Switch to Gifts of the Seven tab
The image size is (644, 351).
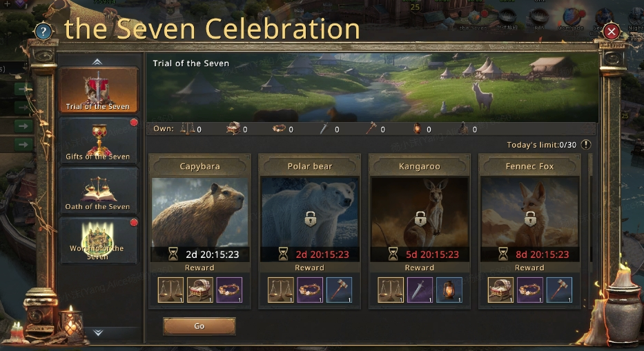(x=98, y=141)
